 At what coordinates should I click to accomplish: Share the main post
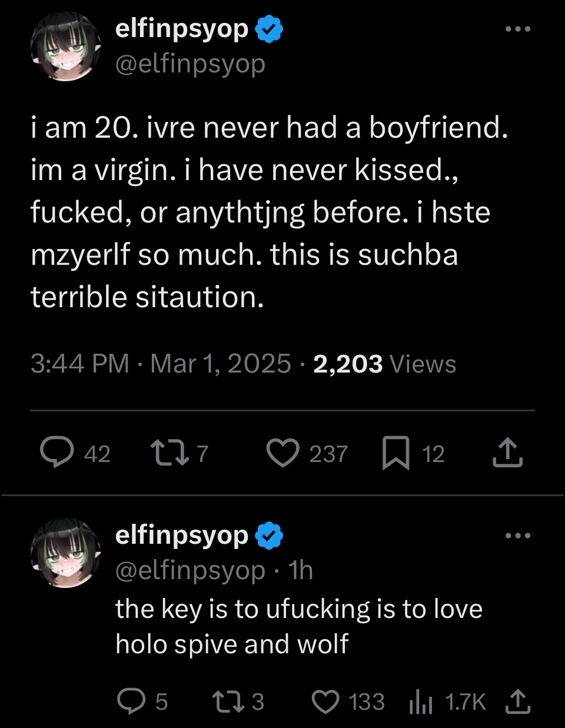click(507, 453)
